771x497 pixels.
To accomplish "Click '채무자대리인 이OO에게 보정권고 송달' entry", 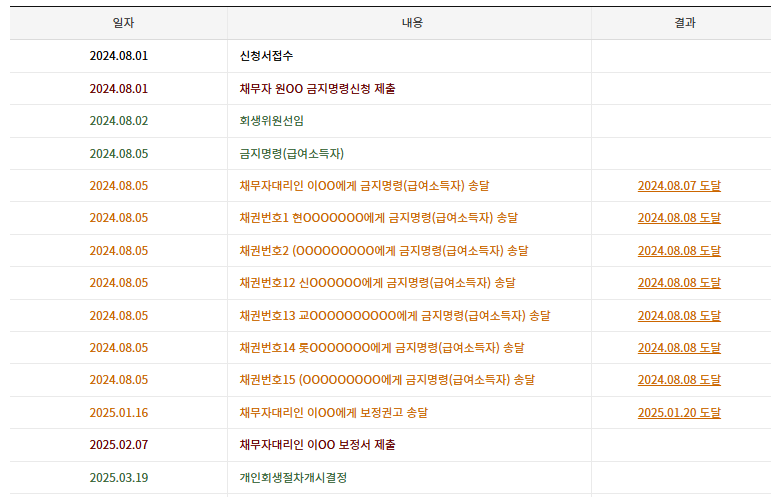I will coord(333,412).
